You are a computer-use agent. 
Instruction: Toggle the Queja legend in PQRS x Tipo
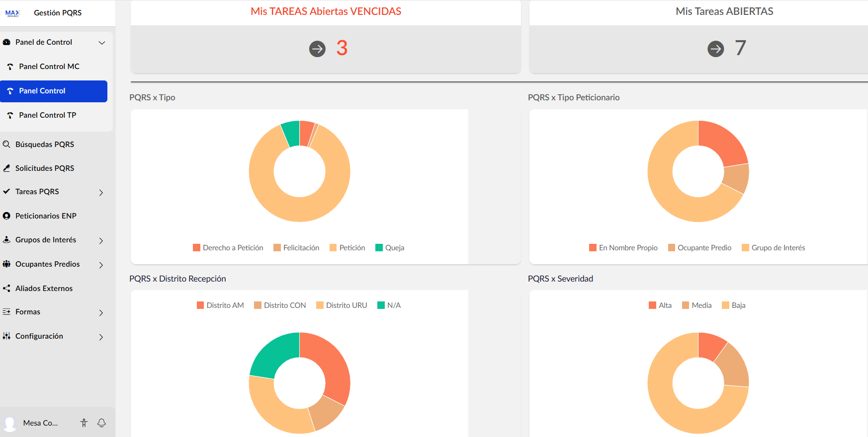click(390, 248)
